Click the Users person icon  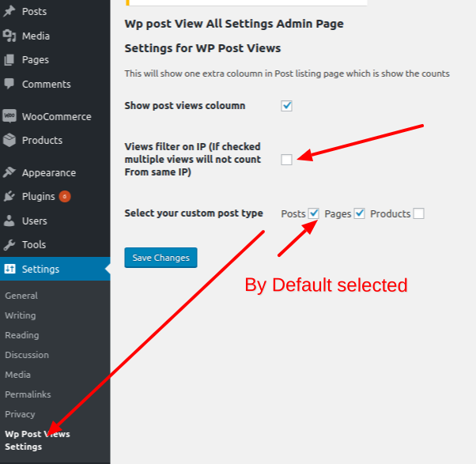9,221
